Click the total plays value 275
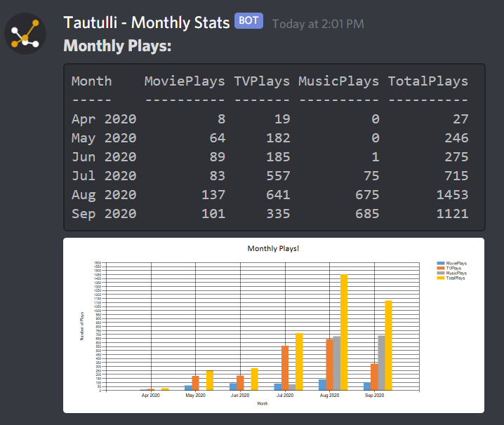Image resolution: width=504 pixels, height=425 pixels. (456, 157)
